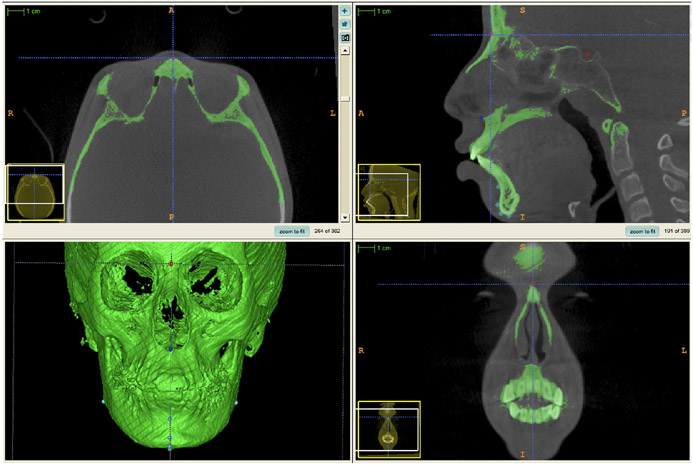This screenshot has height=465, width=693.
Task: Click the axial scrollbar down arrow
Action: 345,215
